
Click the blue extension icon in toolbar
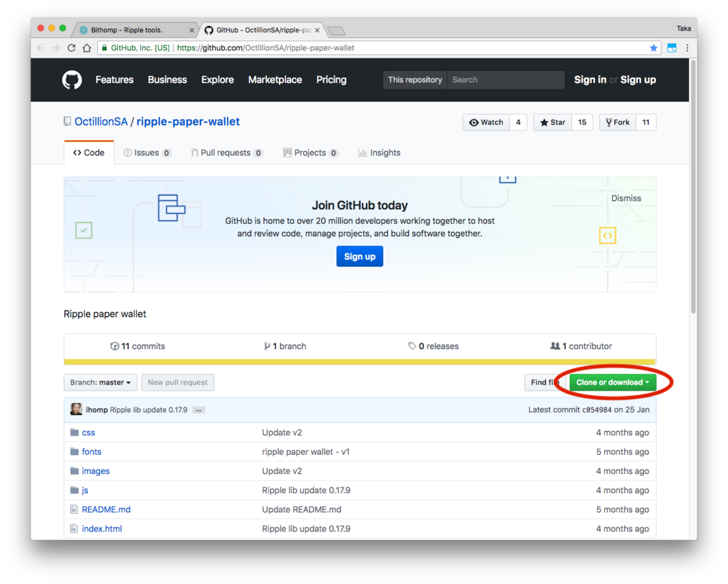tap(672, 48)
